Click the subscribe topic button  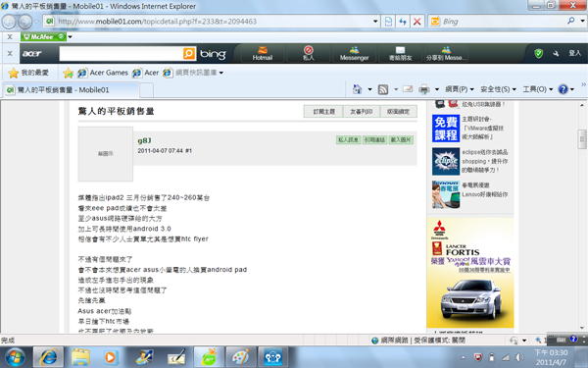pyautogui.click(x=323, y=112)
